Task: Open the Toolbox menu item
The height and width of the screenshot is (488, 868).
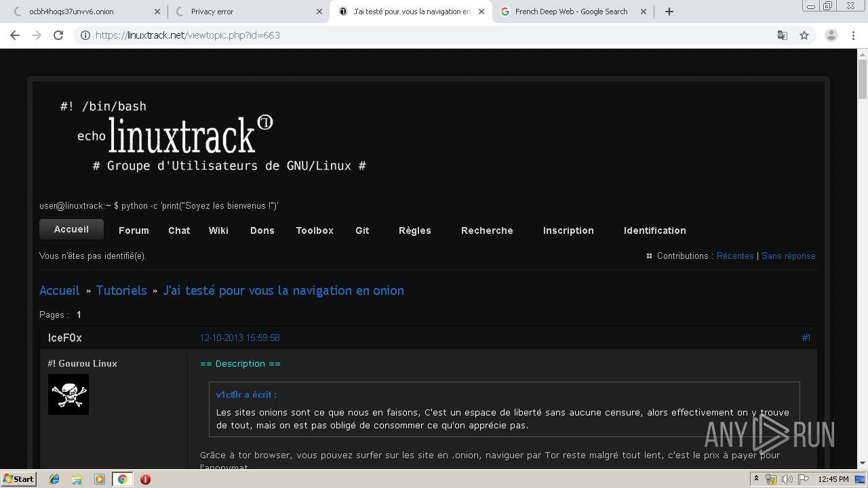Action: coord(315,230)
